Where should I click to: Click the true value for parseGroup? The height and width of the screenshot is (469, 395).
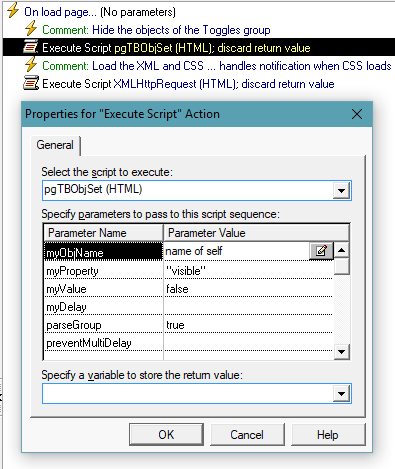coord(248,325)
